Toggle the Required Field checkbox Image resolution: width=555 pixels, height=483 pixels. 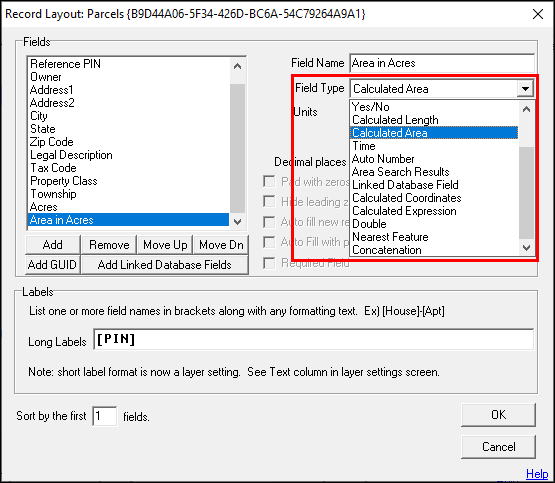[269, 263]
